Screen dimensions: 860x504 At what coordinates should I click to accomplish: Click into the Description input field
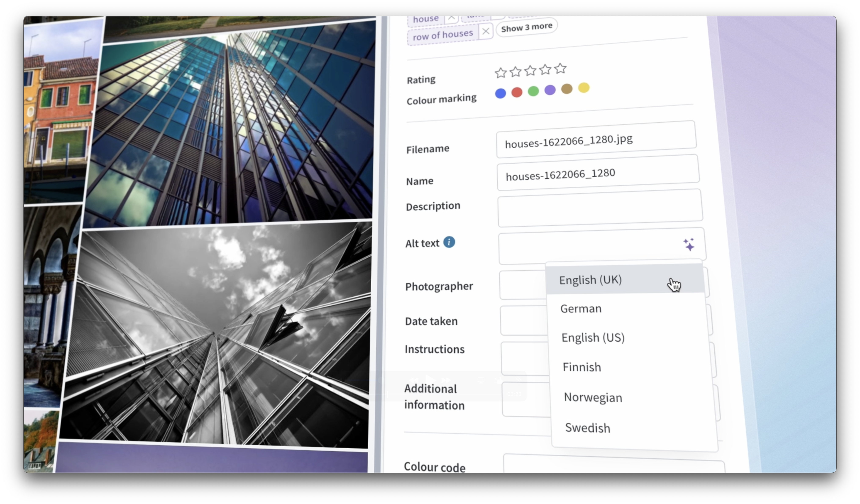(x=600, y=208)
